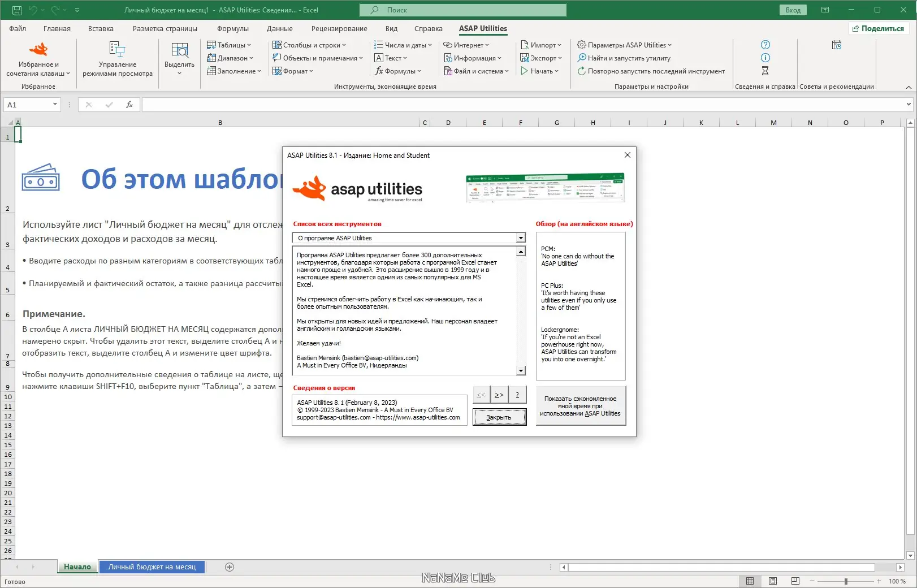Click the Закрыть button
917x588 pixels.
click(x=500, y=417)
